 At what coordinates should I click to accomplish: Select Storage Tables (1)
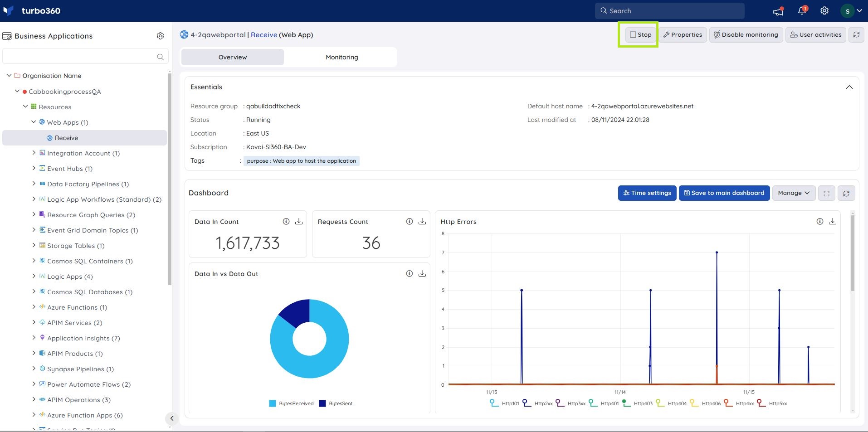(76, 246)
